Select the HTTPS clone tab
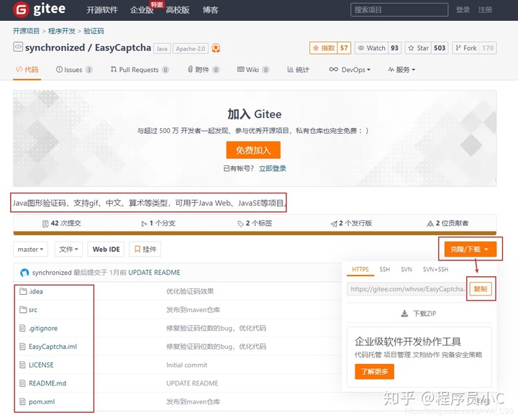This screenshot has height=420, width=518. pyautogui.click(x=360, y=270)
